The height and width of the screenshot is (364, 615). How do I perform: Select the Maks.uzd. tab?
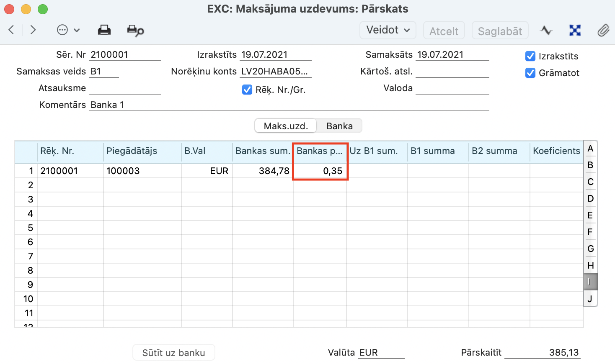click(x=286, y=126)
